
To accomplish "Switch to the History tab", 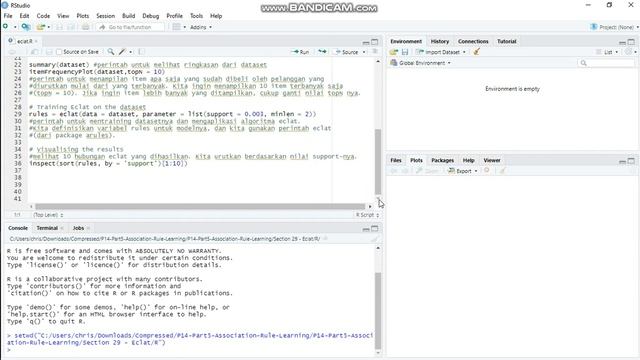I will (440, 41).
